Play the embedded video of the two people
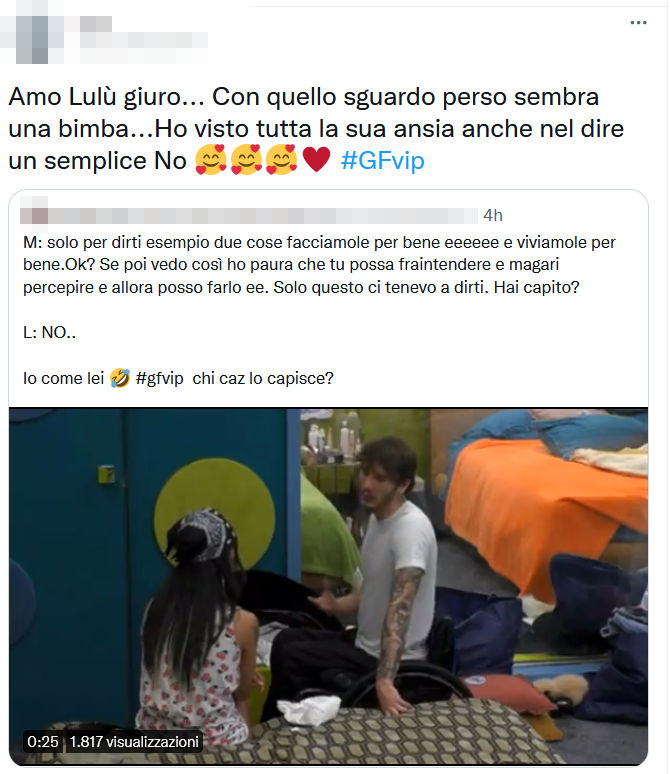This screenshot has height=774, width=670. 328,586
